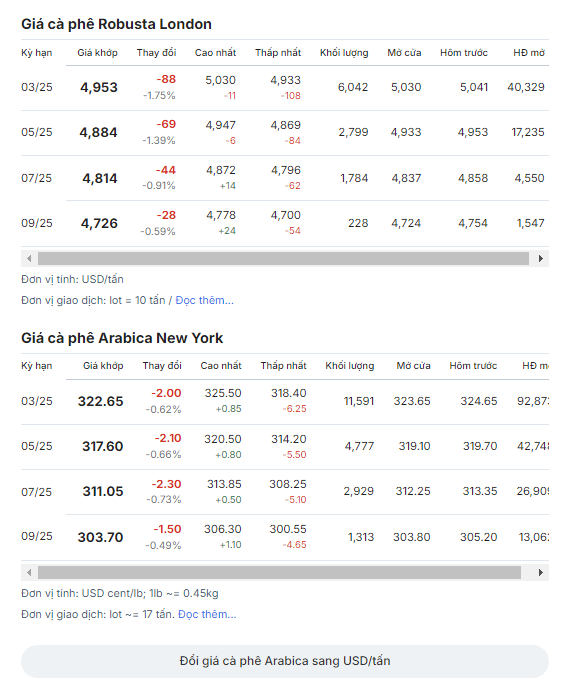Select Robusta 05/25 price 4,884
Image resolution: width=570 pixels, height=684 pixels.
(99, 133)
